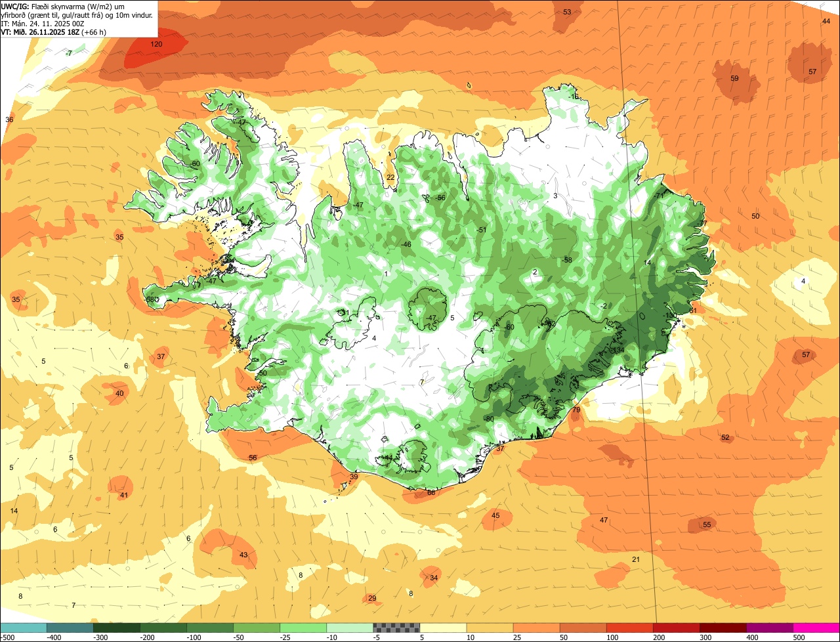Screen dimensions: 840x642
Task: Pick the dark green swatch between -300 and -200
Action: [x=116, y=628]
